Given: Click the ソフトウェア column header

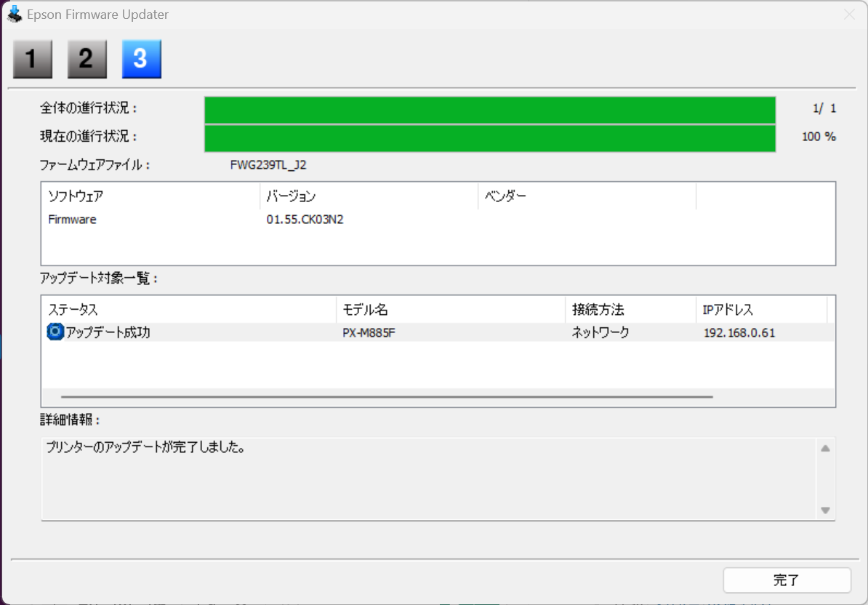Looking at the screenshot, I should [150, 196].
